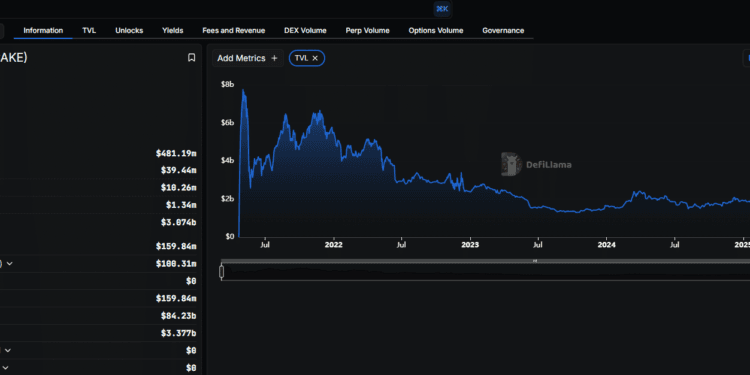Click the $481.19m value
The image size is (750, 375).
tap(176, 154)
